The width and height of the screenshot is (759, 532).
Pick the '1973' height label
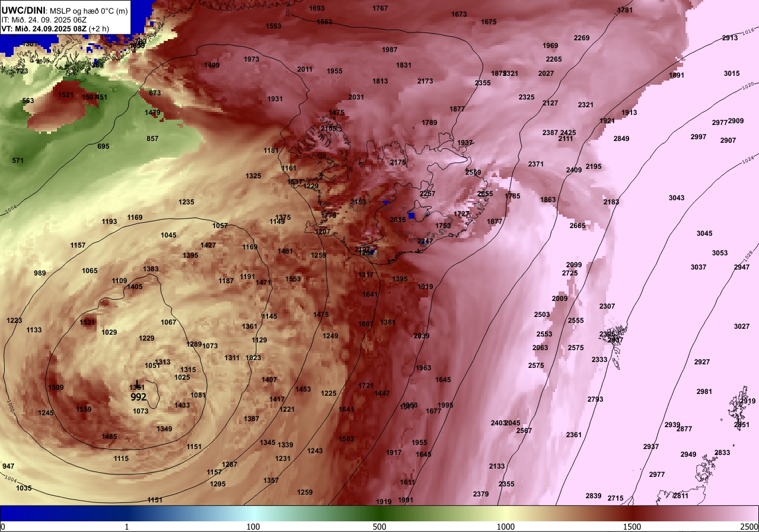click(251, 59)
